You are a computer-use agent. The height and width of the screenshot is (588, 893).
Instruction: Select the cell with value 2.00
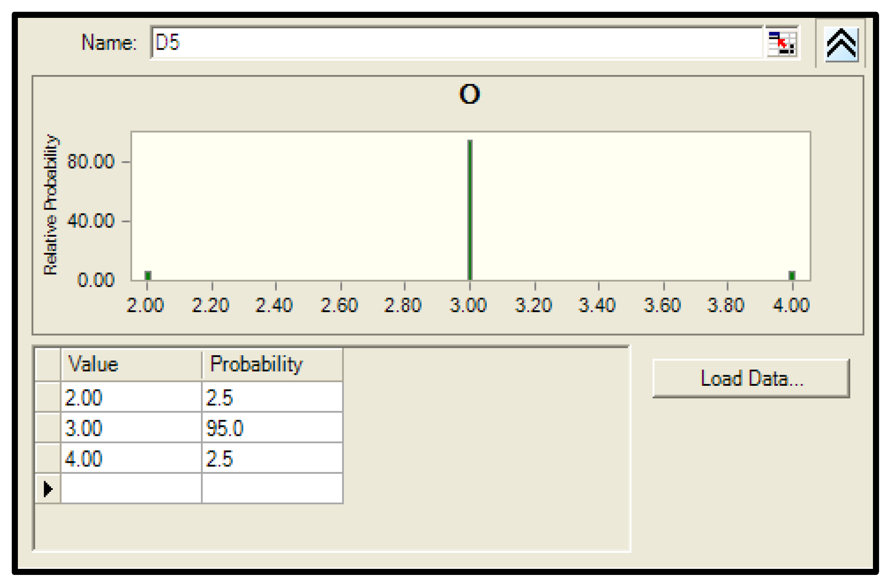[x=131, y=397]
